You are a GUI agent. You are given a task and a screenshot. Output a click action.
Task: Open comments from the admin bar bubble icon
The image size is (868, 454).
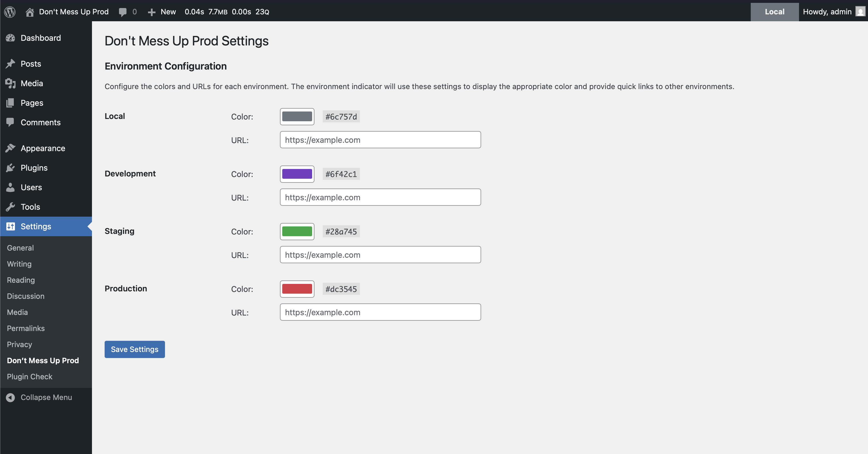(x=123, y=12)
